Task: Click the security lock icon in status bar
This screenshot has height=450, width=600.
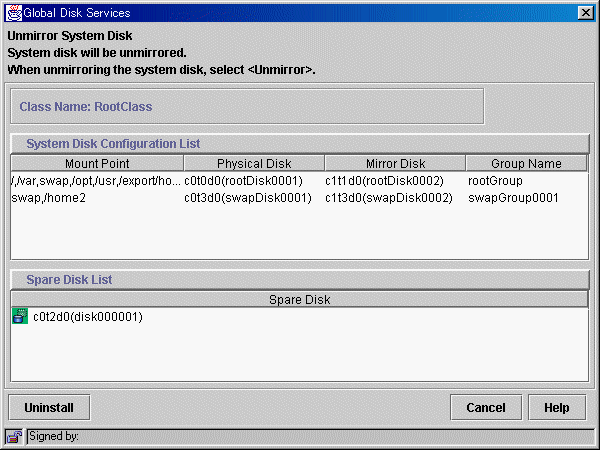Action: click(x=14, y=437)
